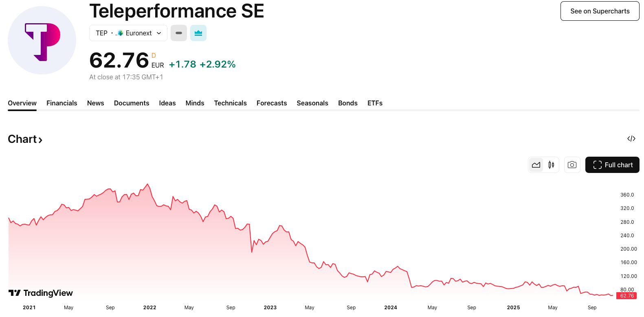The width and height of the screenshot is (644, 317).
Task: Select the ETFs tab
Action: [375, 103]
